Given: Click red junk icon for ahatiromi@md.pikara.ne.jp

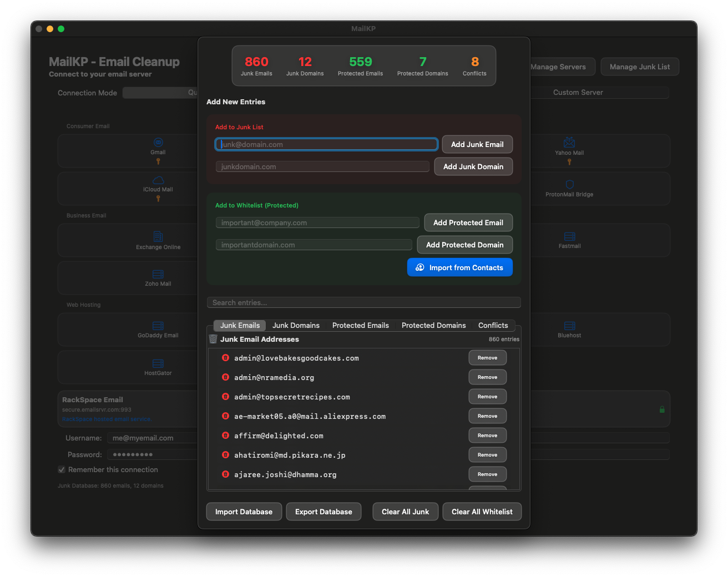Looking at the screenshot, I should (x=225, y=455).
